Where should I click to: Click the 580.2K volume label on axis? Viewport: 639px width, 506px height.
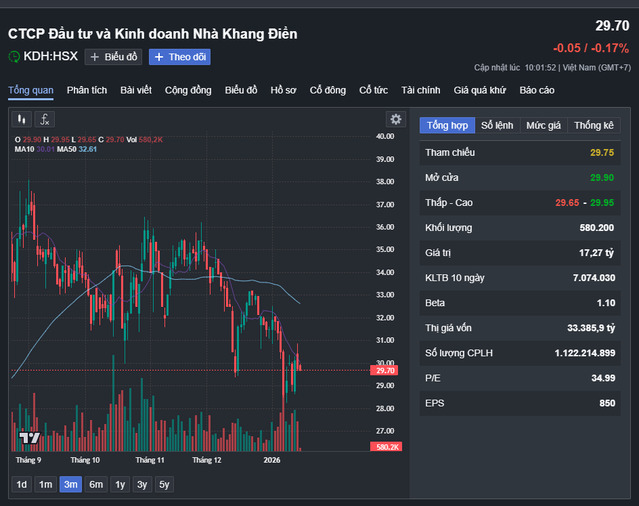point(386,447)
